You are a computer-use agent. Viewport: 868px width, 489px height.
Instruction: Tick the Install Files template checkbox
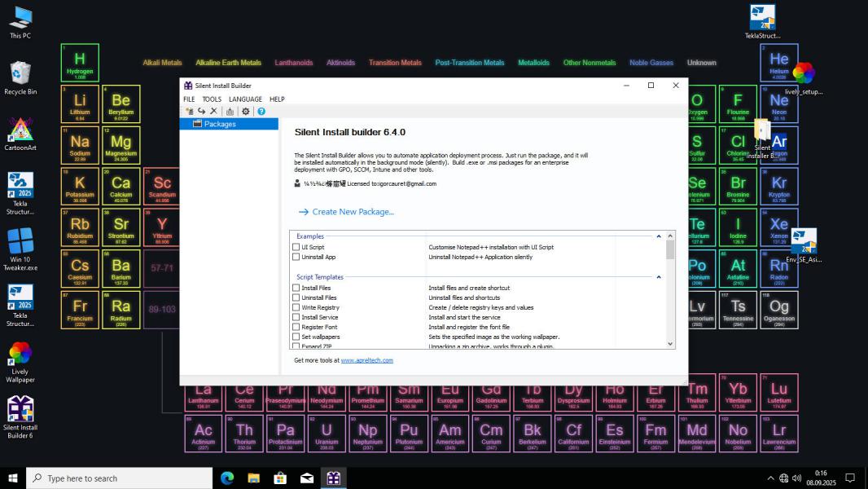pos(296,288)
